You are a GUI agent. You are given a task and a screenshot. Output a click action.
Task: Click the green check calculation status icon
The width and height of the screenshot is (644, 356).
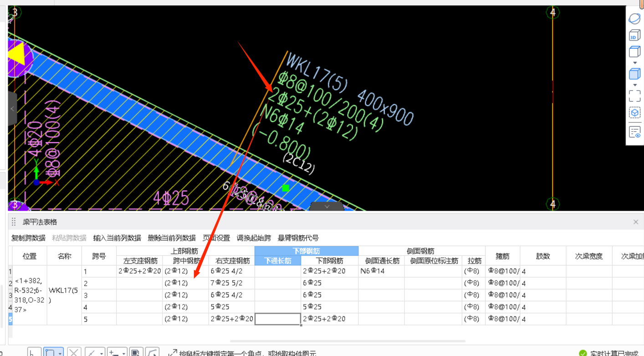click(583, 353)
